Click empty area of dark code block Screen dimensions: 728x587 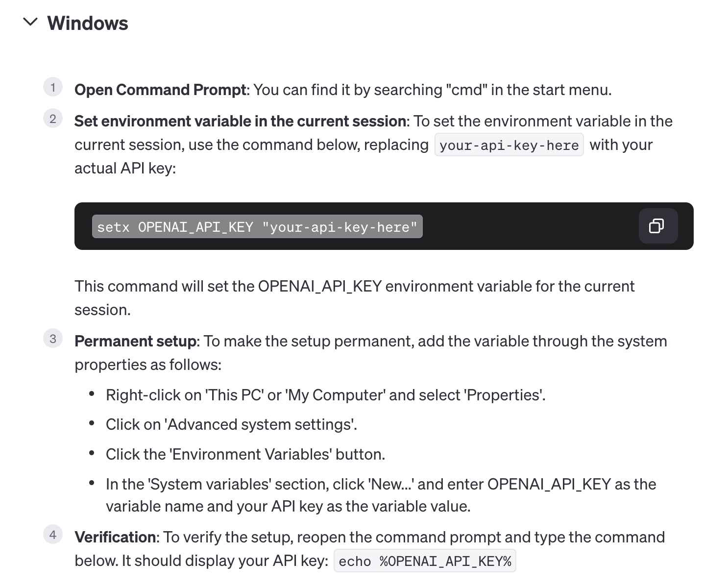coord(529,226)
